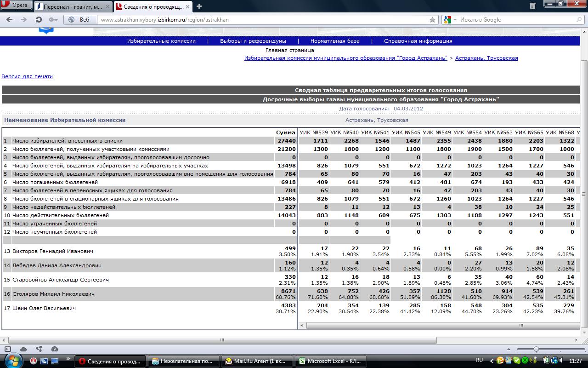Close the 'Сведения о проводящ...' tab
The width and height of the screenshot is (588, 368).
click(x=188, y=6)
